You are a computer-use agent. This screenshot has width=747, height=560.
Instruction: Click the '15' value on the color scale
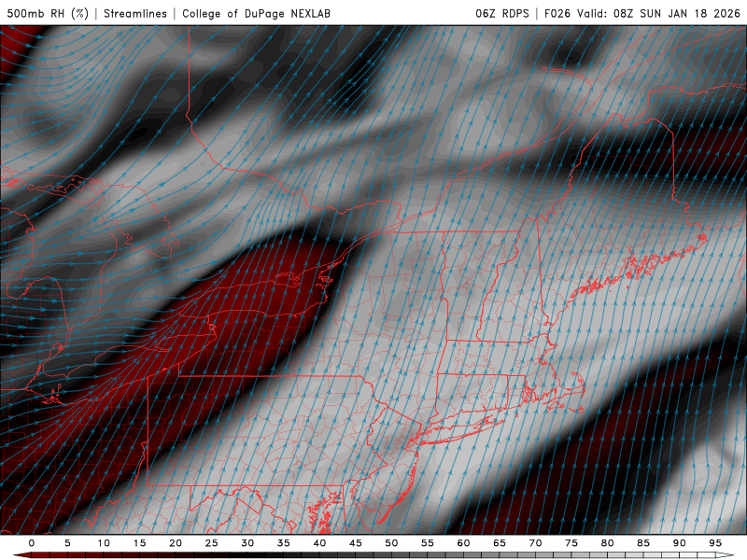[139, 543]
